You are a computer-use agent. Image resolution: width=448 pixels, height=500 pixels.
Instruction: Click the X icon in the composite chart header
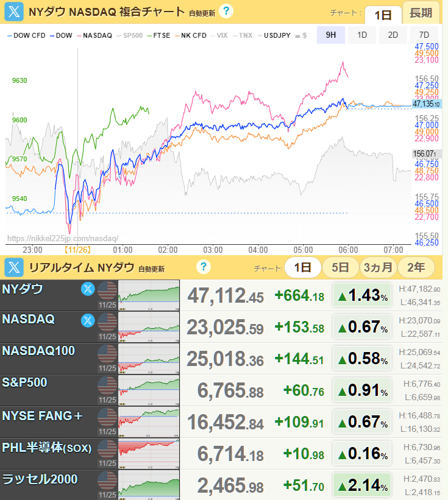[14, 12]
